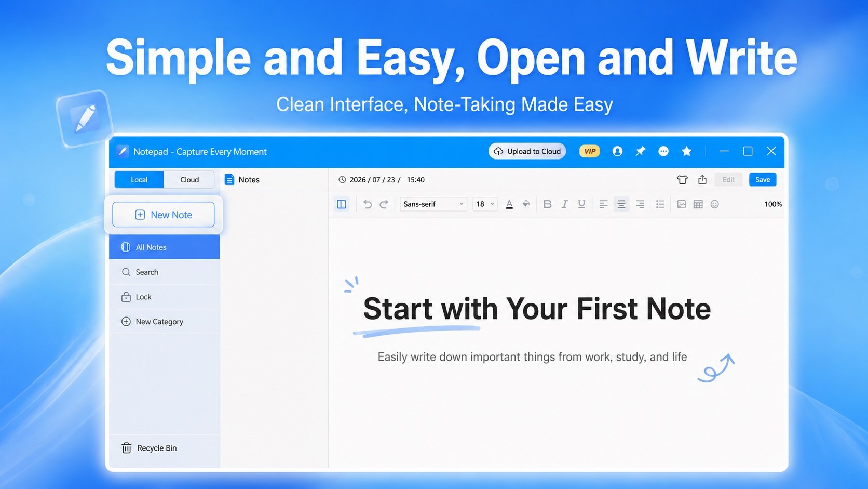Open the highlight fill color tool

[526, 204]
